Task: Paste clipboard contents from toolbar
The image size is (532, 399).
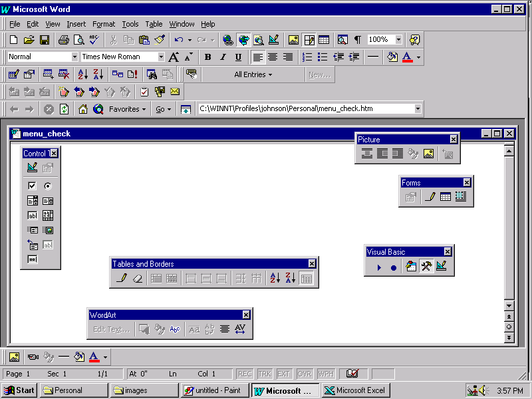Action: [x=144, y=40]
